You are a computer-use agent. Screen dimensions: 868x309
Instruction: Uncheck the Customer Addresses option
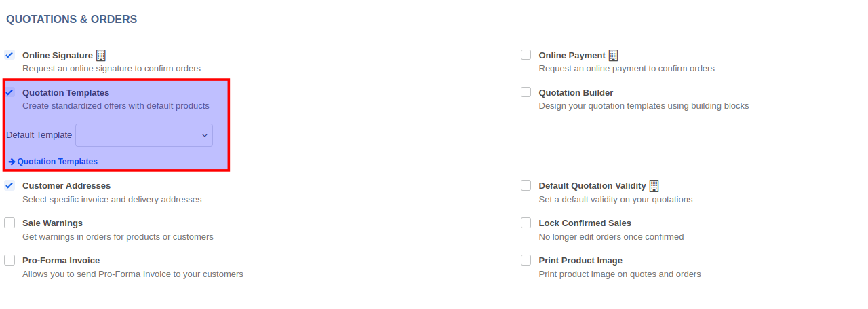(9, 185)
